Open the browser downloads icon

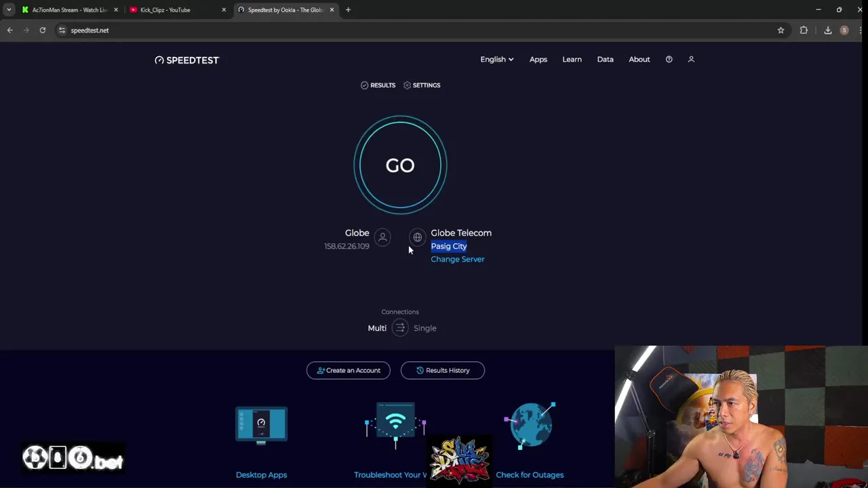pos(828,30)
